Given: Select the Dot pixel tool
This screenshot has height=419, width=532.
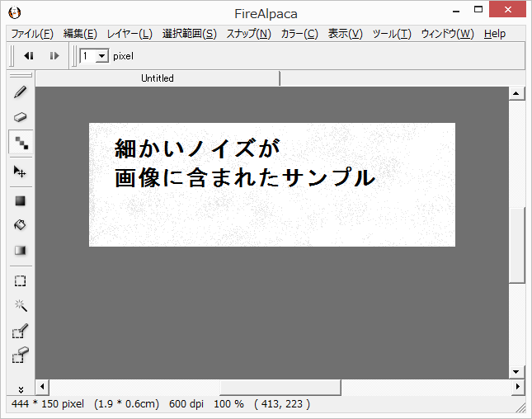Looking at the screenshot, I should pyautogui.click(x=21, y=143).
